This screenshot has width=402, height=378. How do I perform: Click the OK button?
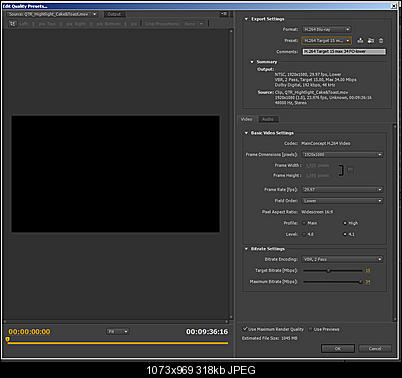click(338, 348)
